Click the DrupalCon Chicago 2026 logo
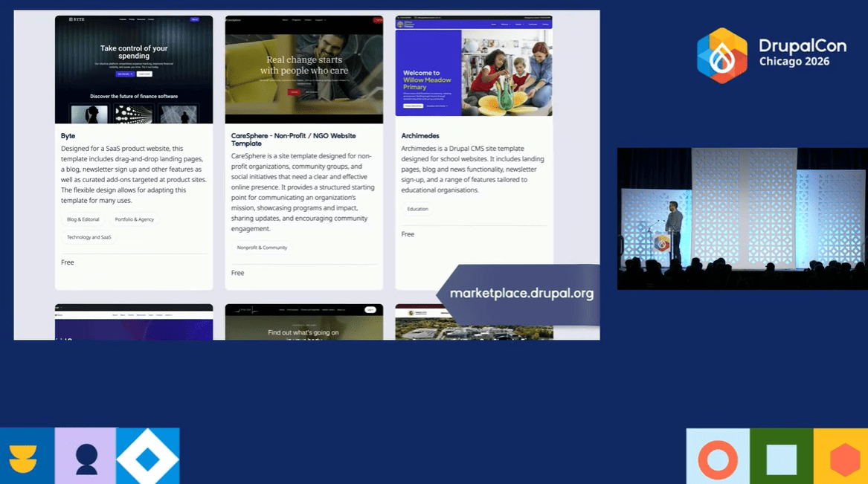This screenshot has width=868, height=484. pos(771,54)
